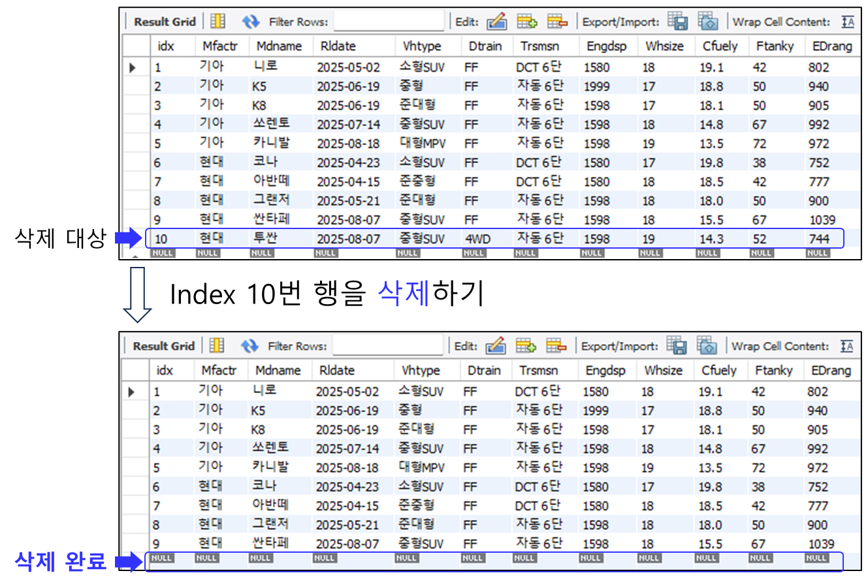
Task: Toggle Wrap Cell Content in 삭제 완료 grid
Action: (x=846, y=346)
